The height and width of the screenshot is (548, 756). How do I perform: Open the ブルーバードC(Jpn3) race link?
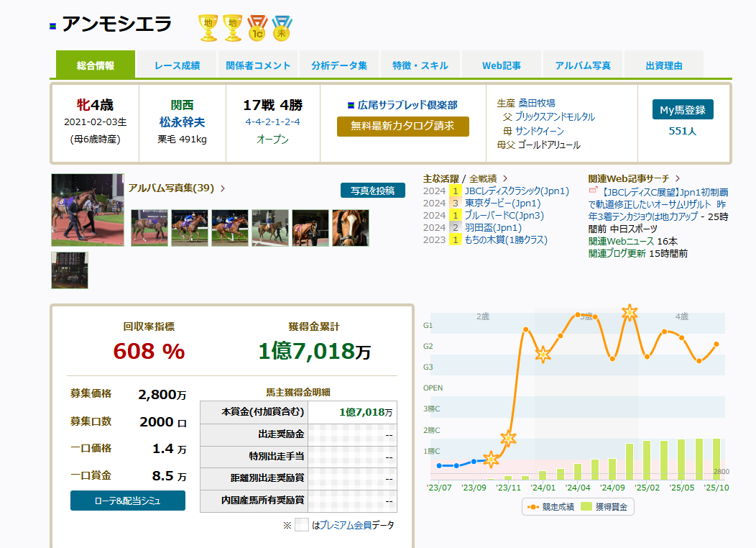click(504, 216)
